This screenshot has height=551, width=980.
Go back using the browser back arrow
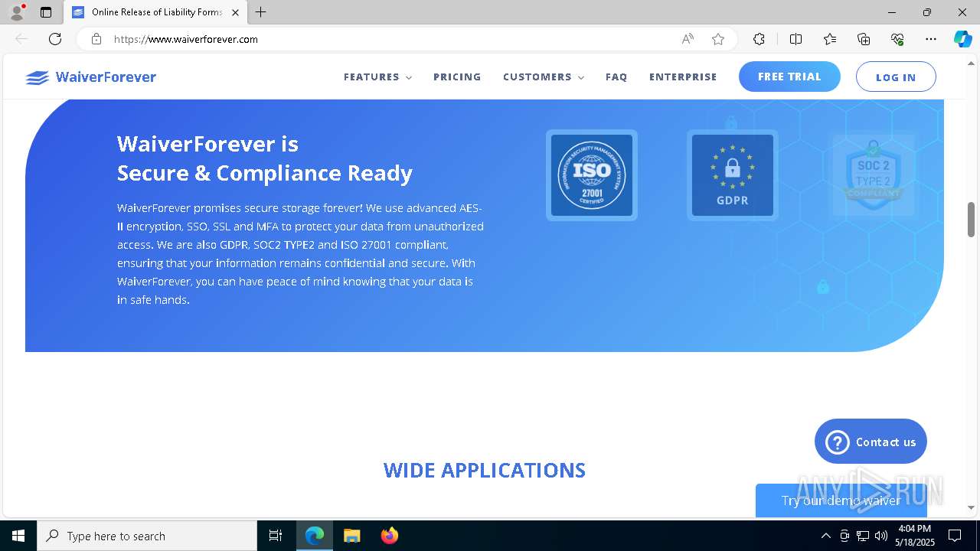(x=21, y=39)
